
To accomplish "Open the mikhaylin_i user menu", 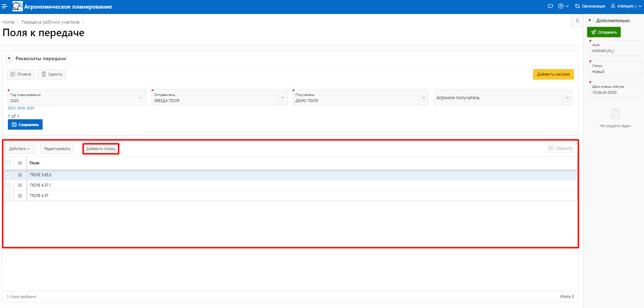I will 626,6.
